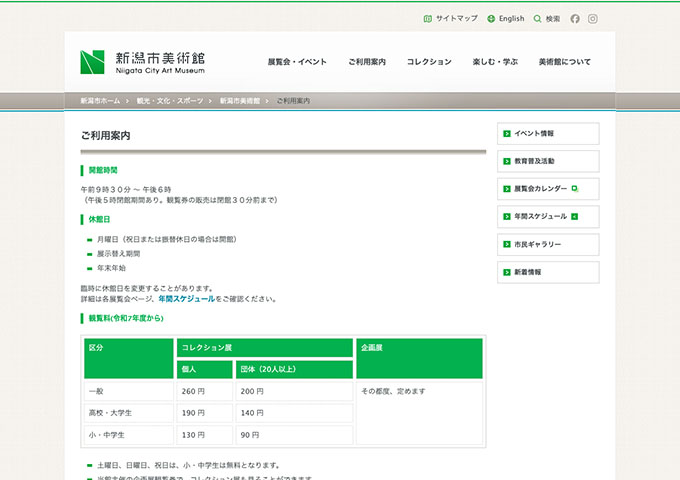Open the Instagram icon link
Viewport: 680px width, 480px height.
click(x=593, y=19)
